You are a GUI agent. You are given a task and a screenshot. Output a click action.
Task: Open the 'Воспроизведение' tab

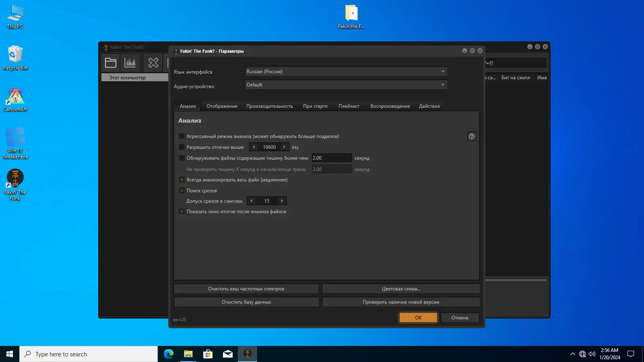point(390,106)
